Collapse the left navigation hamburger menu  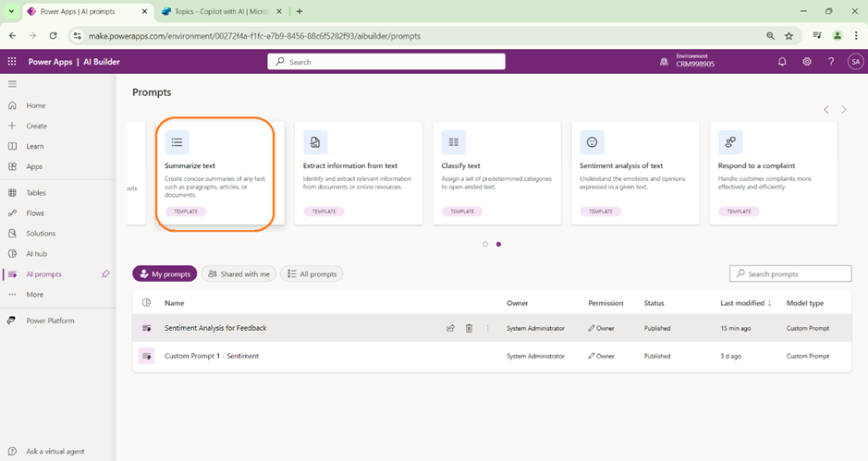(12, 84)
